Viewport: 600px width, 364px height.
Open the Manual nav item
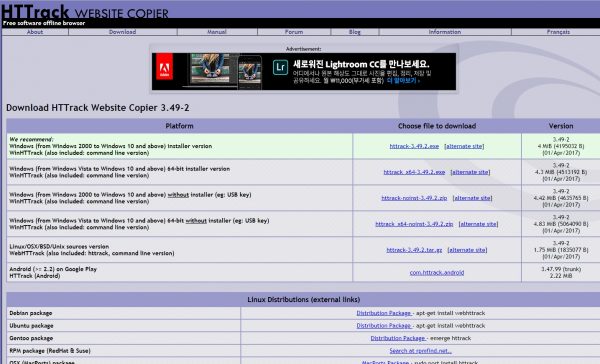217,32
